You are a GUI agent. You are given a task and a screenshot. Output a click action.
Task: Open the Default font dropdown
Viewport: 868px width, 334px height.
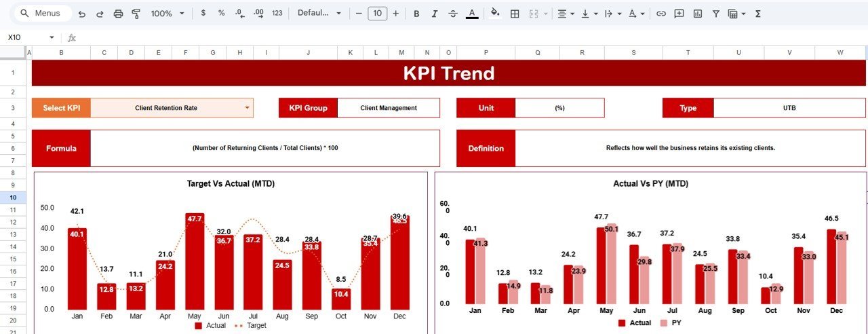317,14
